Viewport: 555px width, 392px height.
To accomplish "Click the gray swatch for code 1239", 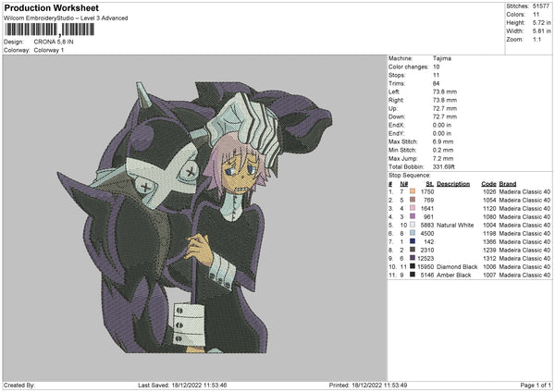I will 413,250.
